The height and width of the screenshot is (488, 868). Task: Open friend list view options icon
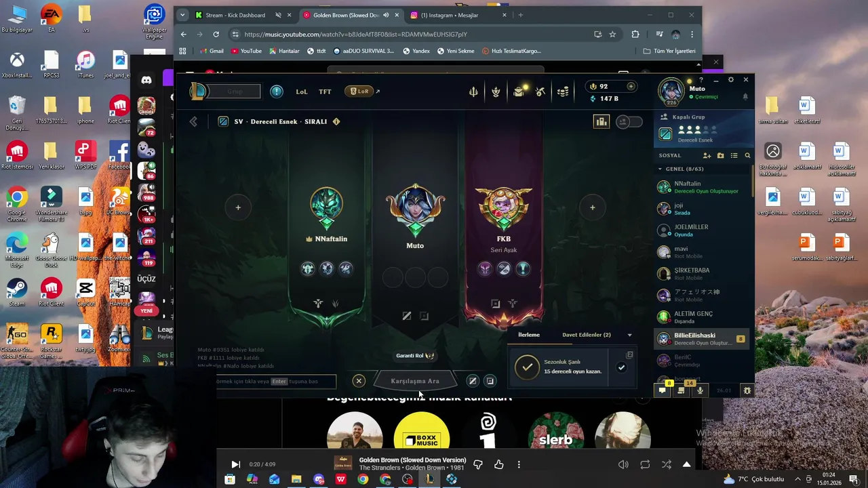[734, 156]
